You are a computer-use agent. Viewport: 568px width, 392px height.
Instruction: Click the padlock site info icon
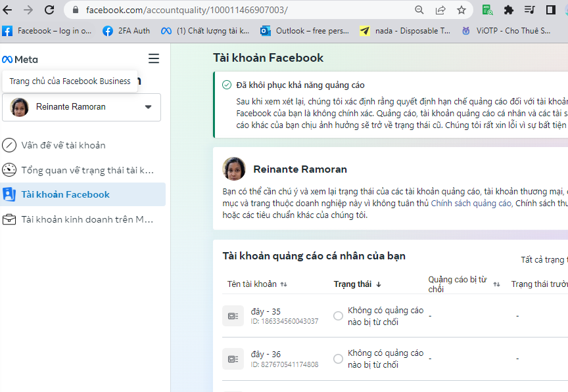point(76,10)
